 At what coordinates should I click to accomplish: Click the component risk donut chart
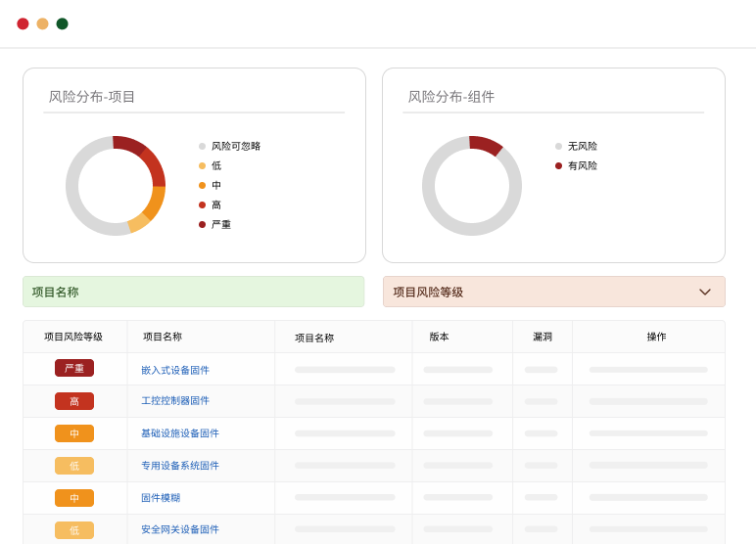point(472,186)
